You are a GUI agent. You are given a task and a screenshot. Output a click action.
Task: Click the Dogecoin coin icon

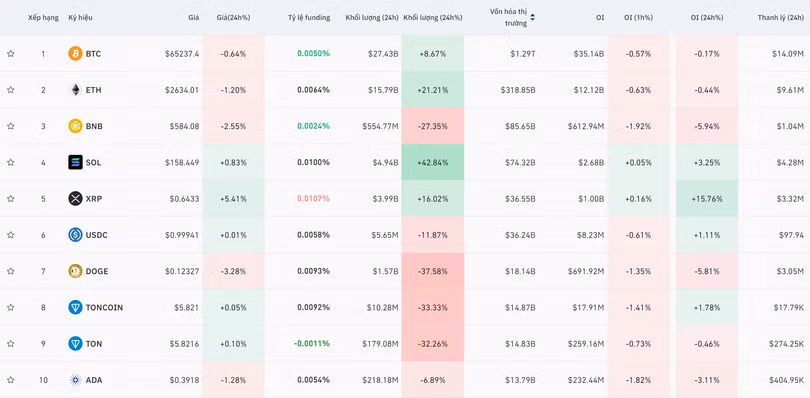[75, 271]
